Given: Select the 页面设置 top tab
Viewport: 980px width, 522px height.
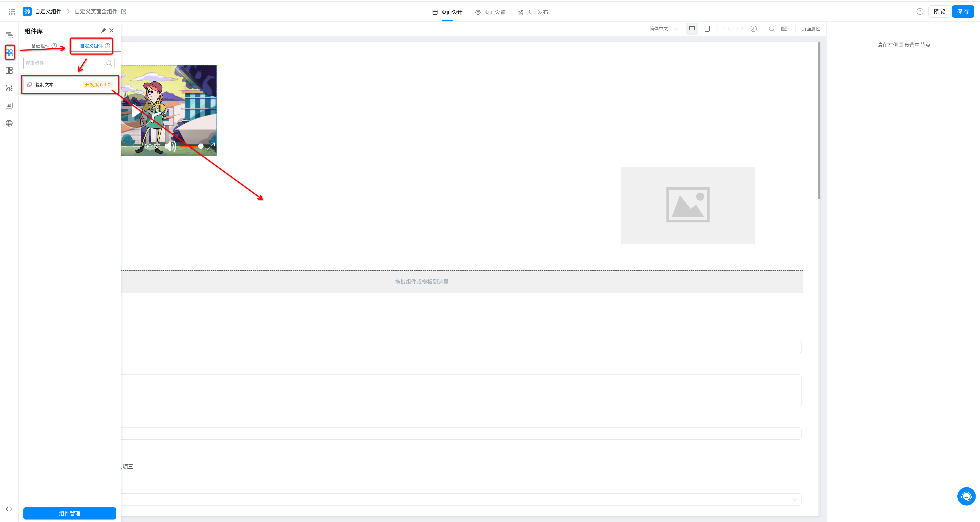Looking at the screenshot, I should pyautogui.click(x=490, y=12).
